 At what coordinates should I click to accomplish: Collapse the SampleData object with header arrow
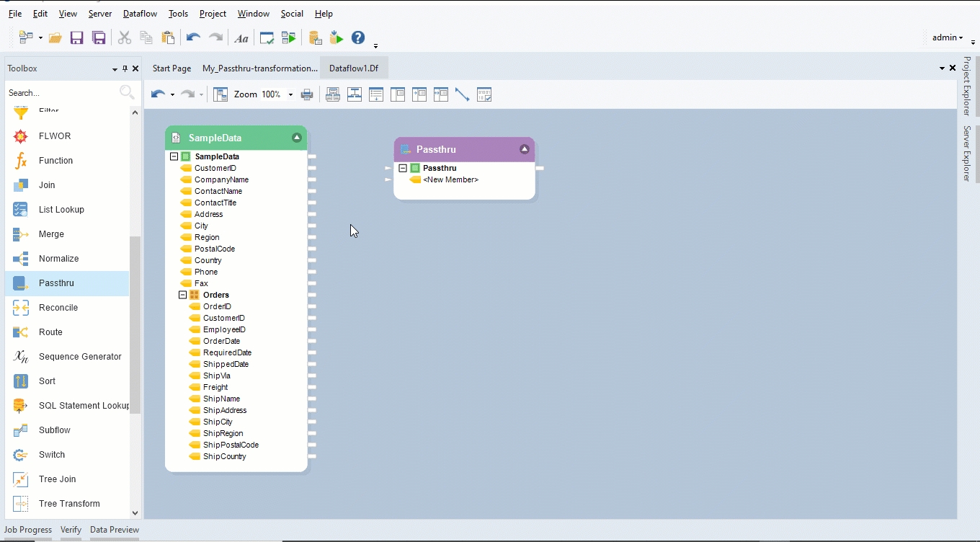pos(296,138)
